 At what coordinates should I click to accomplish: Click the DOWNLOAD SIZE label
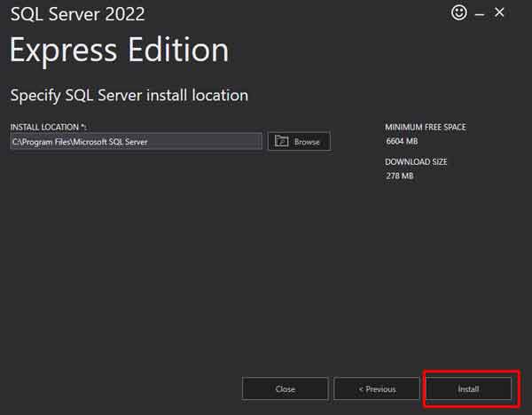(416, 162)
